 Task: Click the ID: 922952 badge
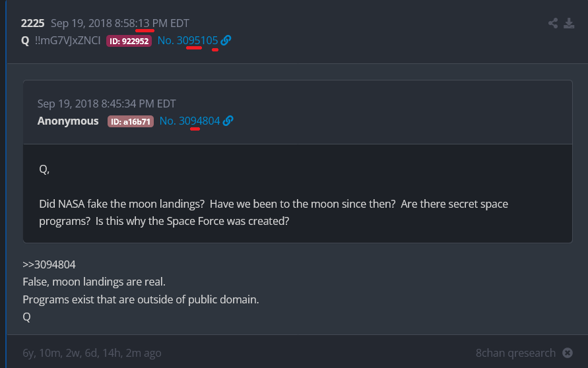129,41
